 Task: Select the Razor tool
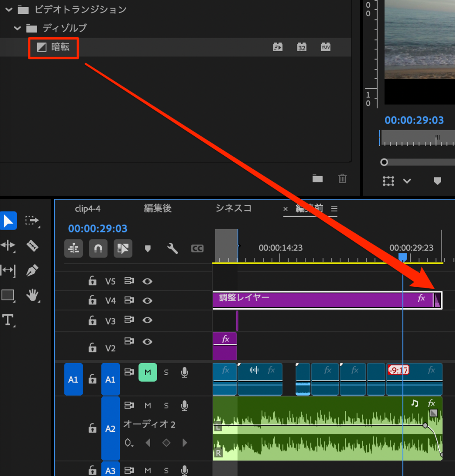(32, 245)
